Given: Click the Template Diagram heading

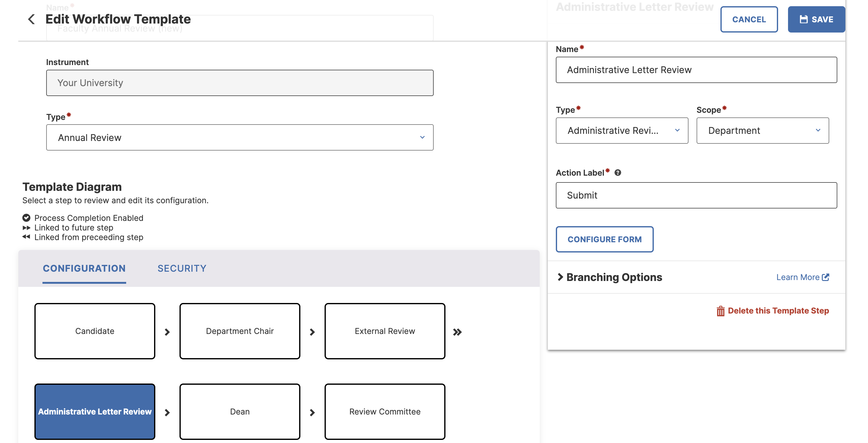Looking at the screenshot, I should pyautogui.click(x=72, y=187).
